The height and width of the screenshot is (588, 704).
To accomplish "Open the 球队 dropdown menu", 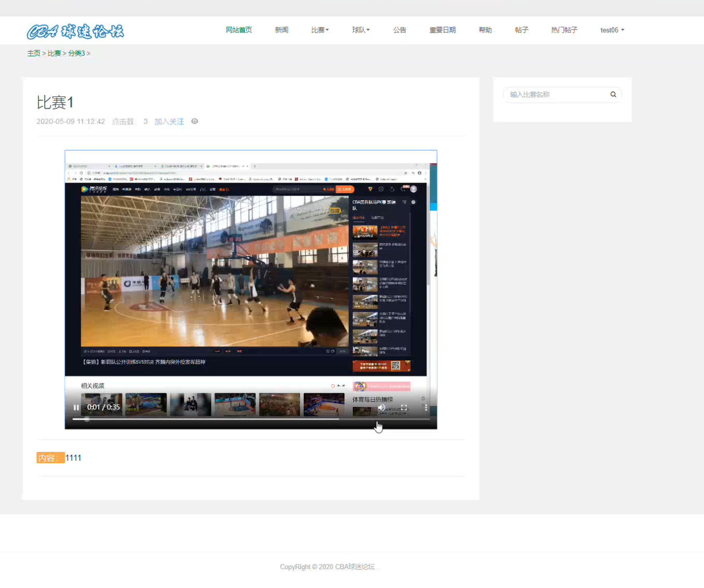I will coord(361,30).
